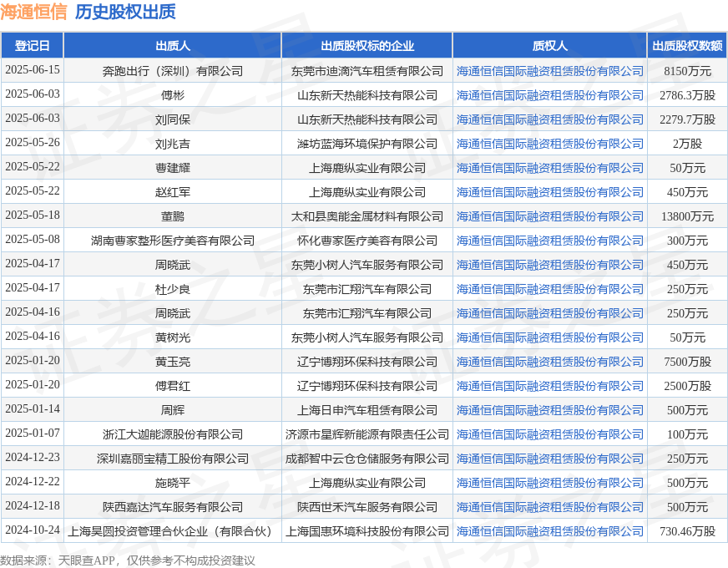Select pledgor name 刘同保
Image resolution: width=728 pixels, height=568 pixels.
(x=172, y=119)
